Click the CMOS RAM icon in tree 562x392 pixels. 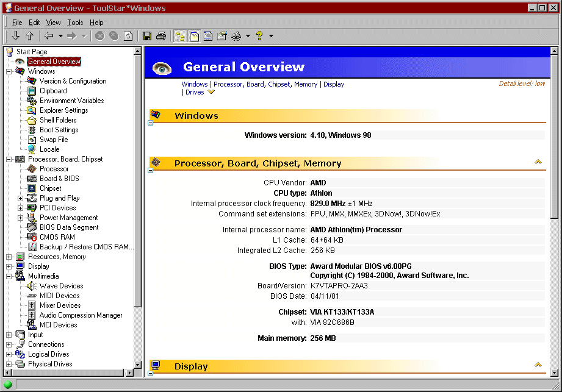click(32, 237)
